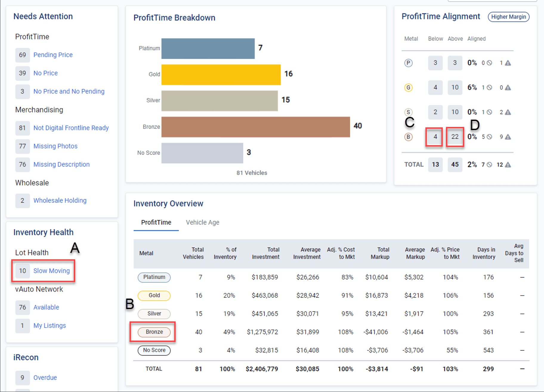Open the Slow Moving vehicles link

point(51,271)
